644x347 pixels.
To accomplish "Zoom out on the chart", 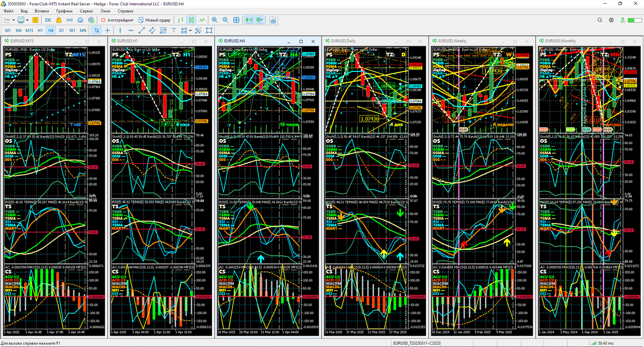I will [x=225, y=20].
